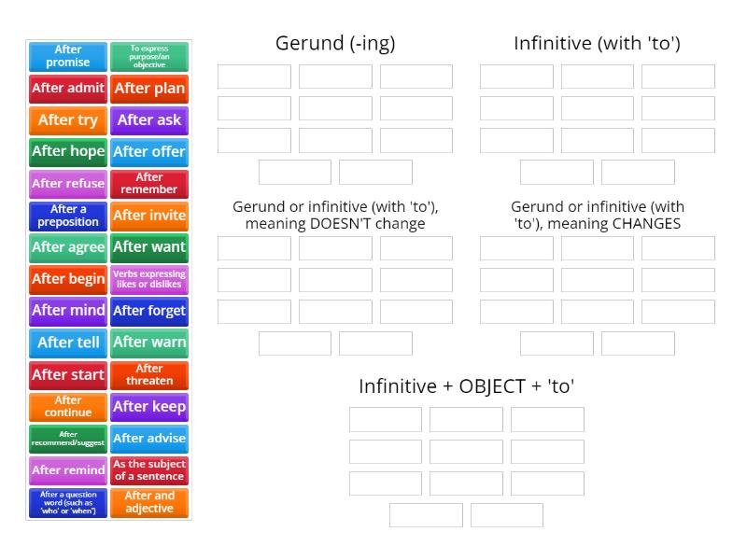
Task: Click the 'After refuse' tile
Action: pyautogui.click(x=67, y=184)
